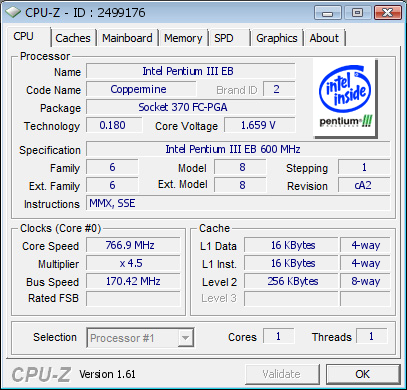
Task: Click the Name field Intel Pentium III EB
Action: [x=191, y=71]
